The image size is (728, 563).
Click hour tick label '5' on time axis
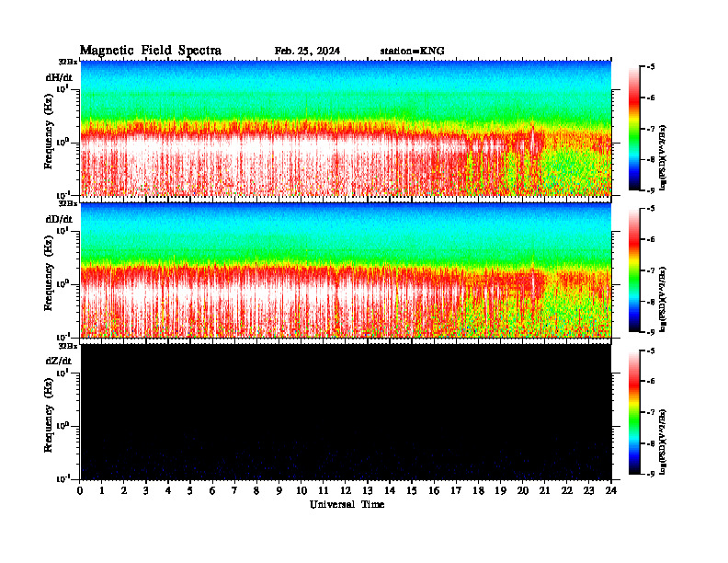tap(190, 490)
